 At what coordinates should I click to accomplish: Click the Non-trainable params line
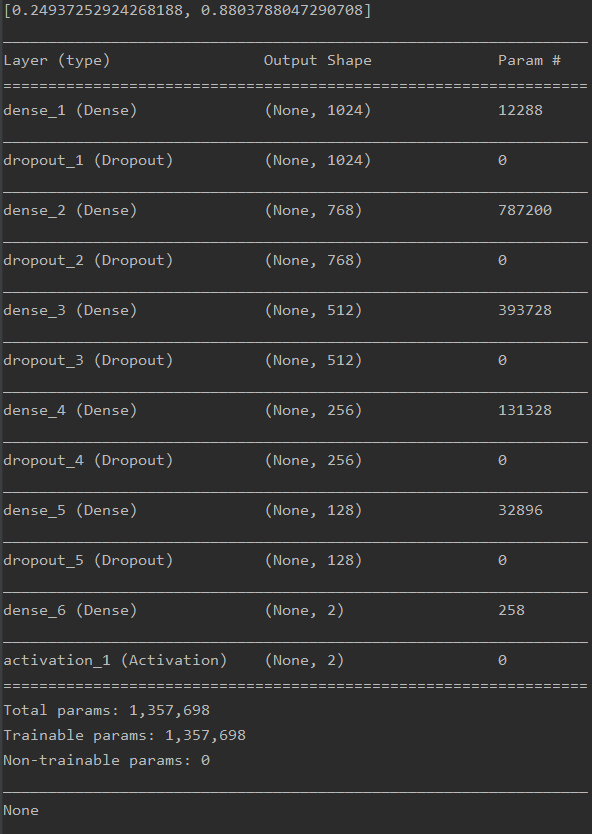point(106,761)
